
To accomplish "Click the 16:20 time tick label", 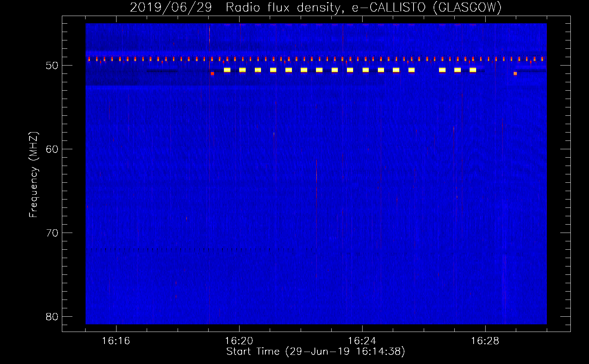I will (x=239, y=341).
